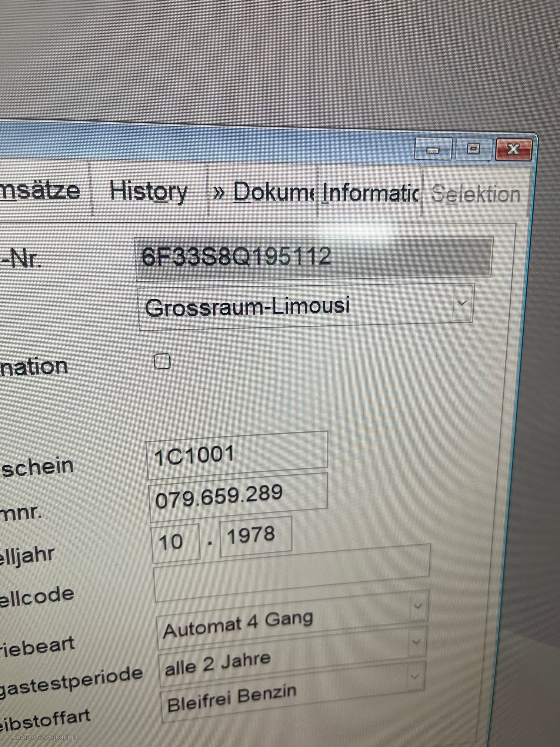The image size is (560, 747).
Task: Click the year field showing 1978
Action: pyautogui.click(x=256, y=536)
